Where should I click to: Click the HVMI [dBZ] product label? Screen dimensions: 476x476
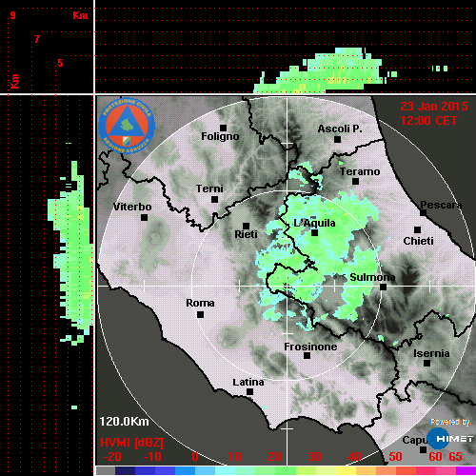pos(131,443)
